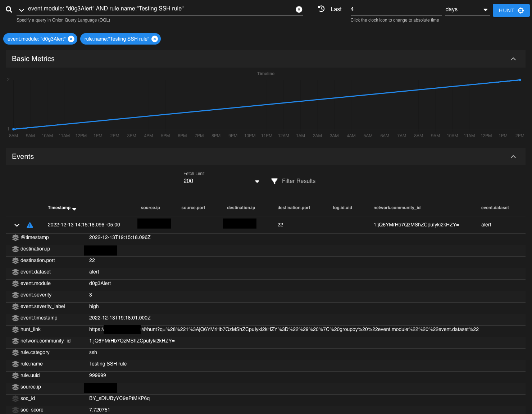
Task: Click the event.severity field layers icon
Action: [15, 295]
